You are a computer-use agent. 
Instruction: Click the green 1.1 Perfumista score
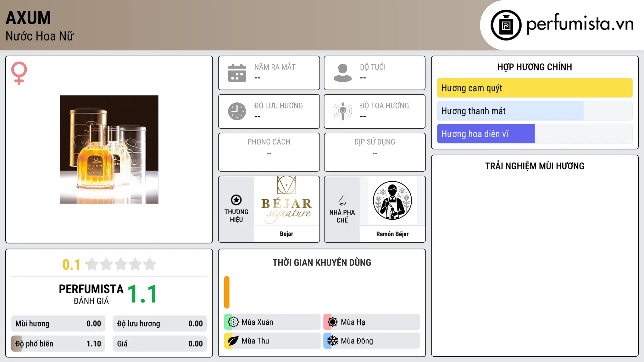(x=142, y=294)
